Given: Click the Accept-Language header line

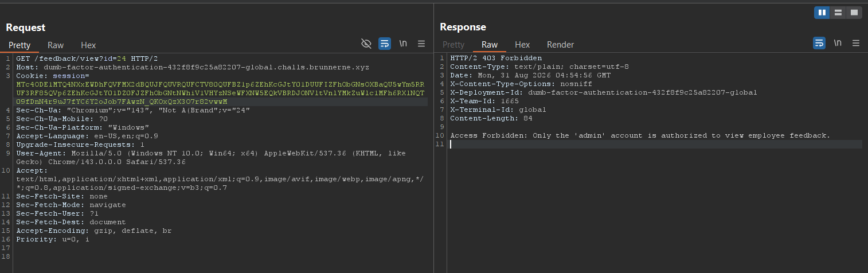Looking at the screenshot, I should 87,136.
